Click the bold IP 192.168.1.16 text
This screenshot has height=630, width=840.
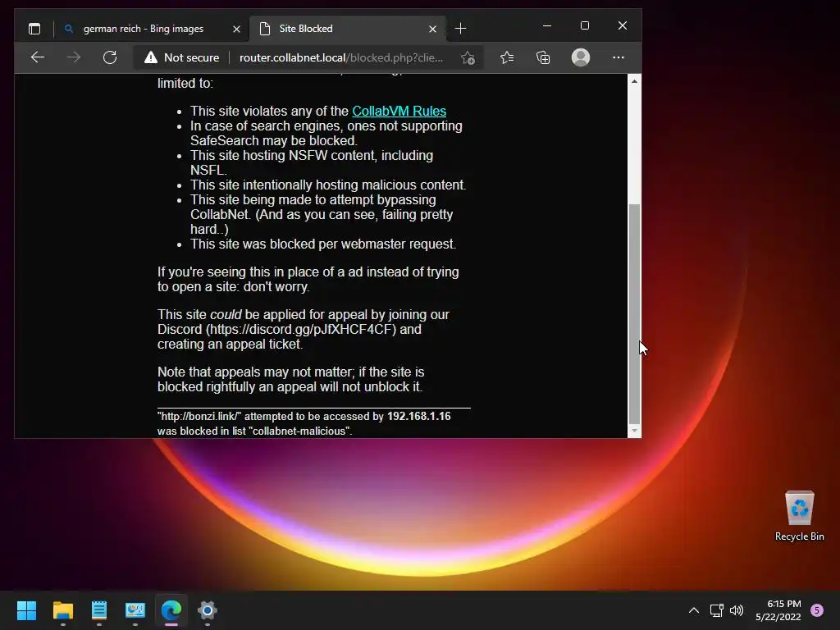point(419,416)
